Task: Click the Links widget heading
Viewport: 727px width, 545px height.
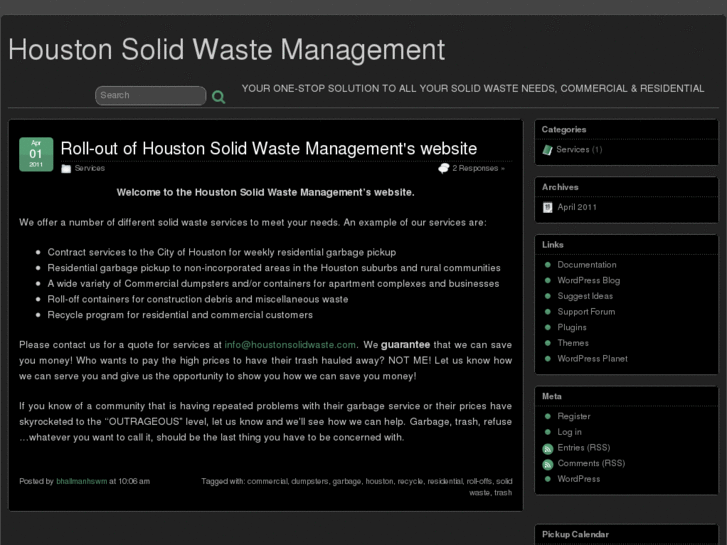Action: tap(553, 245)
